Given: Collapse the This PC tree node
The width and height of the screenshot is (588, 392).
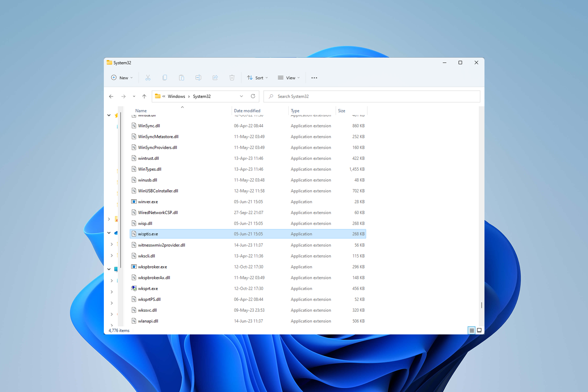Looking at the screenshot, I should click(109, 269).
